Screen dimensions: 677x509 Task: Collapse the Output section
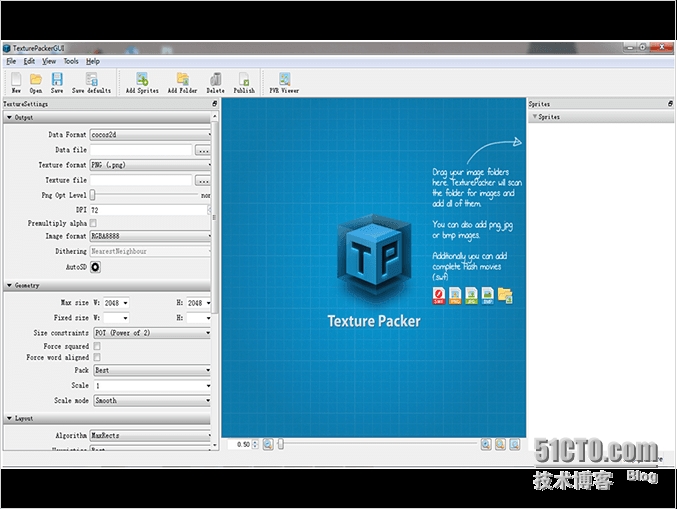pyautogui.click(x=9, y=117)
